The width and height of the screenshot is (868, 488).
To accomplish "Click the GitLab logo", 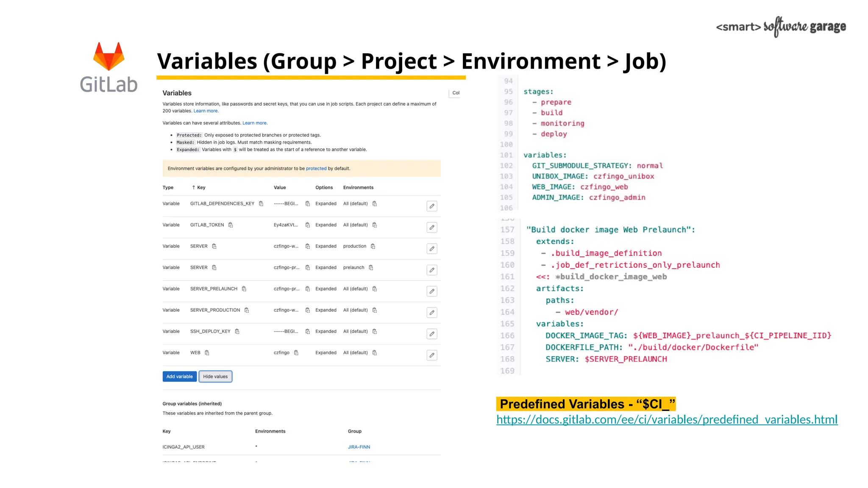I will (109, 68).
